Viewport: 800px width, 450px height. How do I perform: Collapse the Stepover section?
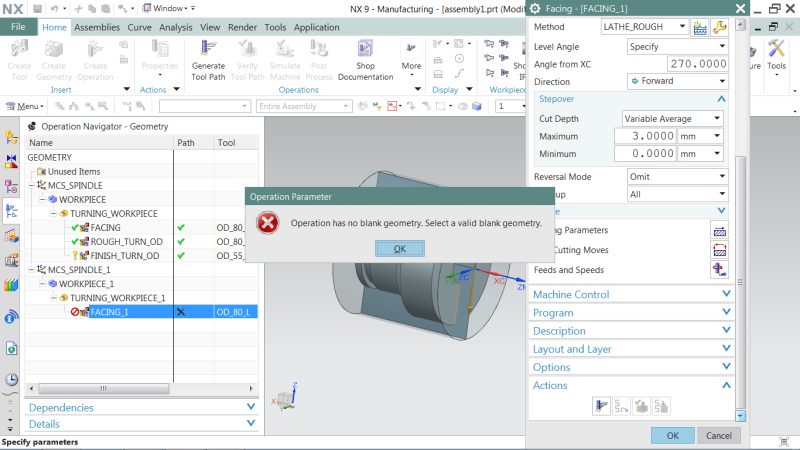(721, 99)
